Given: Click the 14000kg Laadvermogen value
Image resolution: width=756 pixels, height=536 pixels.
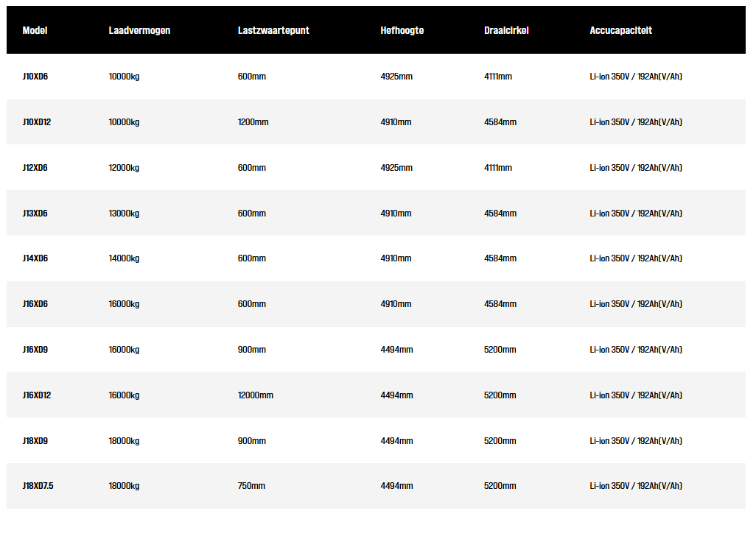Looking at the screenshot, I should [124, 258].
